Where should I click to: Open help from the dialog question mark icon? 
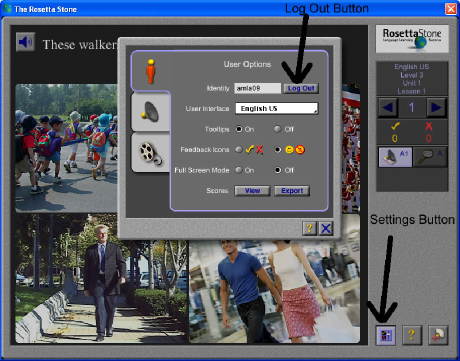tap(309, 228)
